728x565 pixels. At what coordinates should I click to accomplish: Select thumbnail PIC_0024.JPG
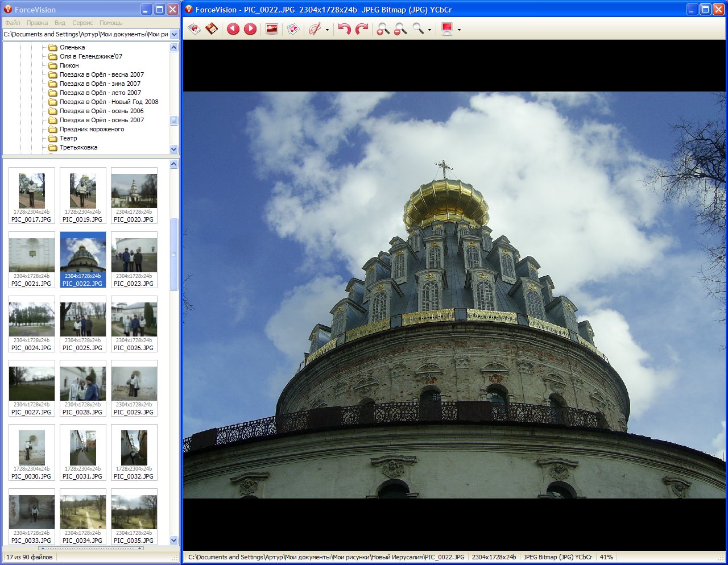[32, 324]
